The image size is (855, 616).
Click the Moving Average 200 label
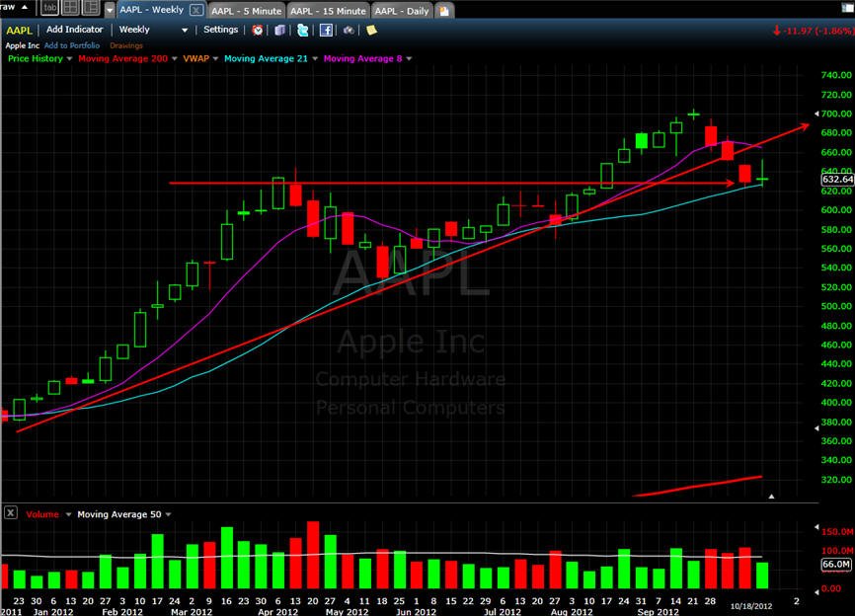tap(123, 58)
